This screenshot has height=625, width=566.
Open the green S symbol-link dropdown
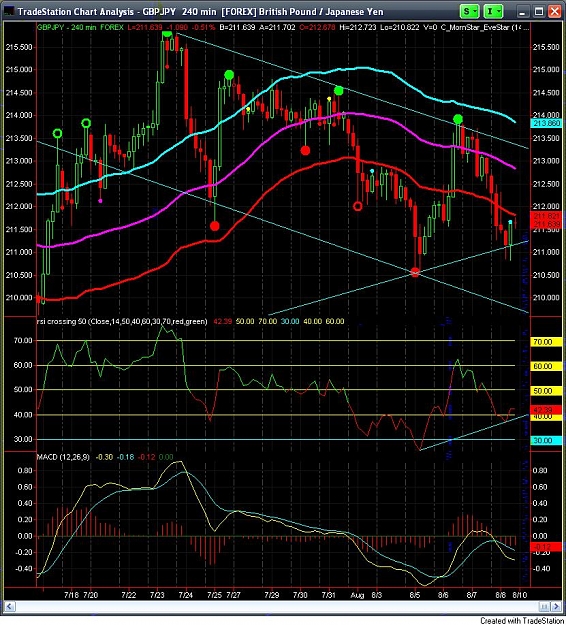469,11
